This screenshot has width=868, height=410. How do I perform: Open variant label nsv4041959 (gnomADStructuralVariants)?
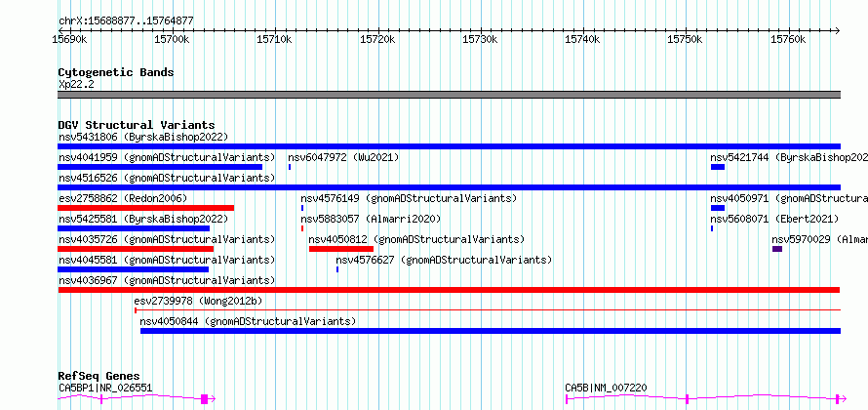(x=167, y=157)
